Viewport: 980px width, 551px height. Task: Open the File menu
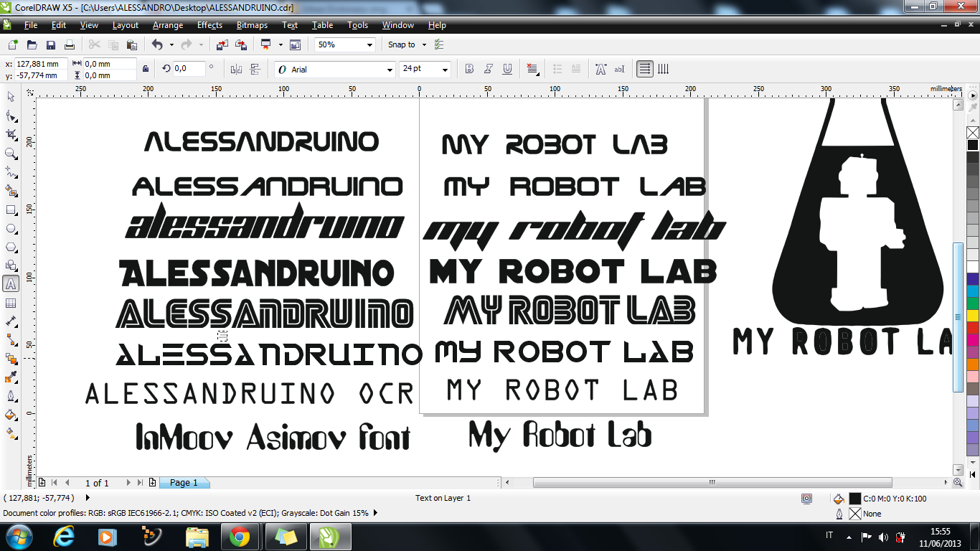tap(31, 25)
